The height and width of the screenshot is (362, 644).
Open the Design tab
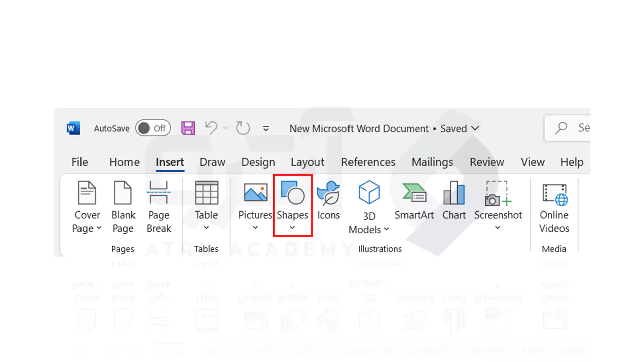pos(258,162)
